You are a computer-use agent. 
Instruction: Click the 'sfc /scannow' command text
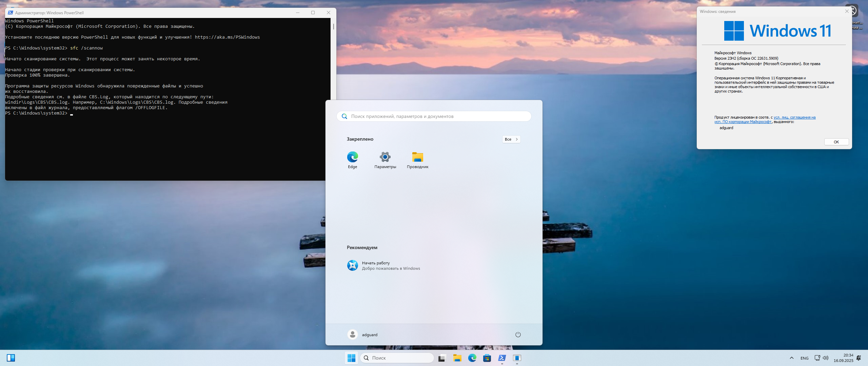(86, 48)
